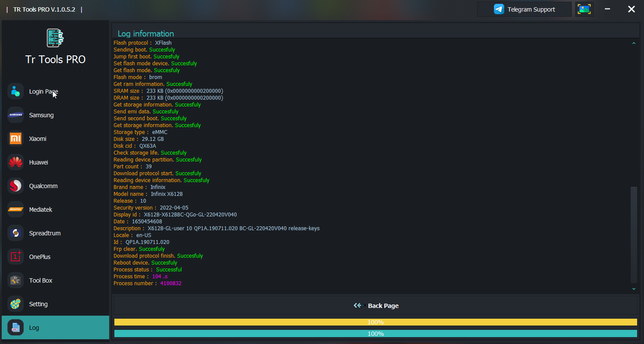Viewport: 644px width, 344px height.
Task: Click the Log file icon
Action: click(x=15, y=328)
